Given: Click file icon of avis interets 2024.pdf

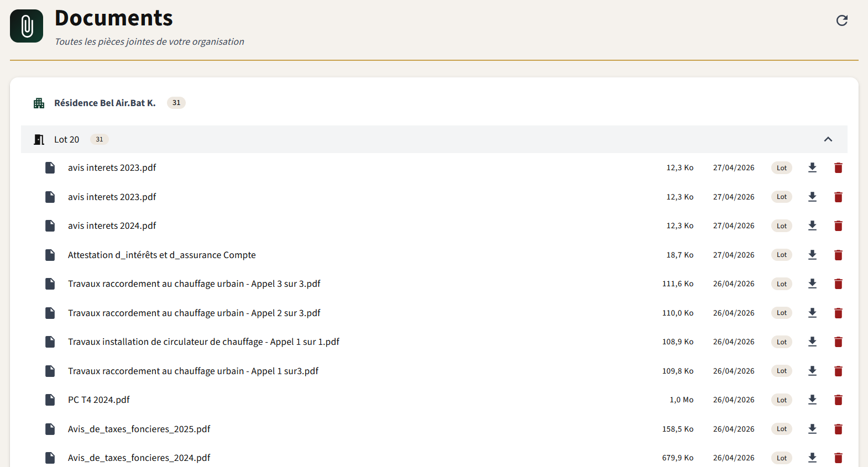Looking at the screenshot, I should (x=50, y=225).
